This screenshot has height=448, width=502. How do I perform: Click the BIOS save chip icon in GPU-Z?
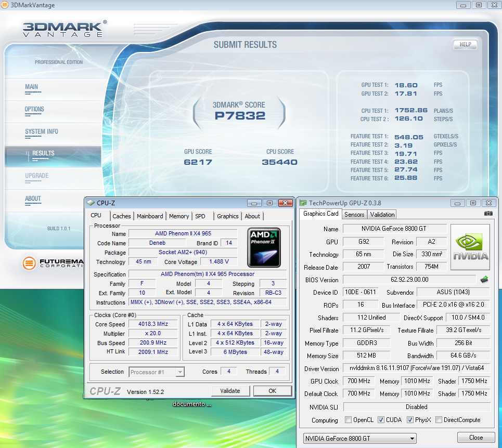point(484,280)
